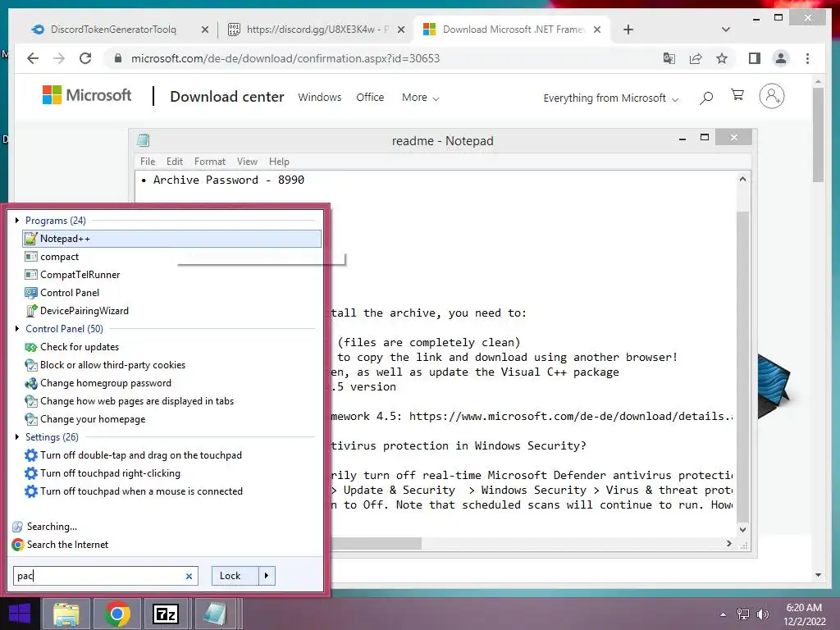Image resolution: width=840 pixels, height=630 pixels.
Task: Click the Windows Start button
Action: click(x=20, y=614)
